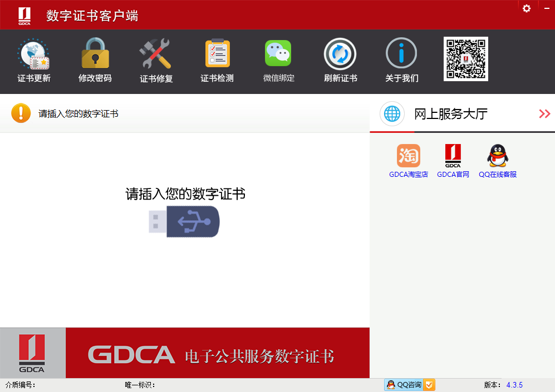Click status text 请插入您的数字证书 beside warning
Screen dimensions: 555x392
click(78, 113)
